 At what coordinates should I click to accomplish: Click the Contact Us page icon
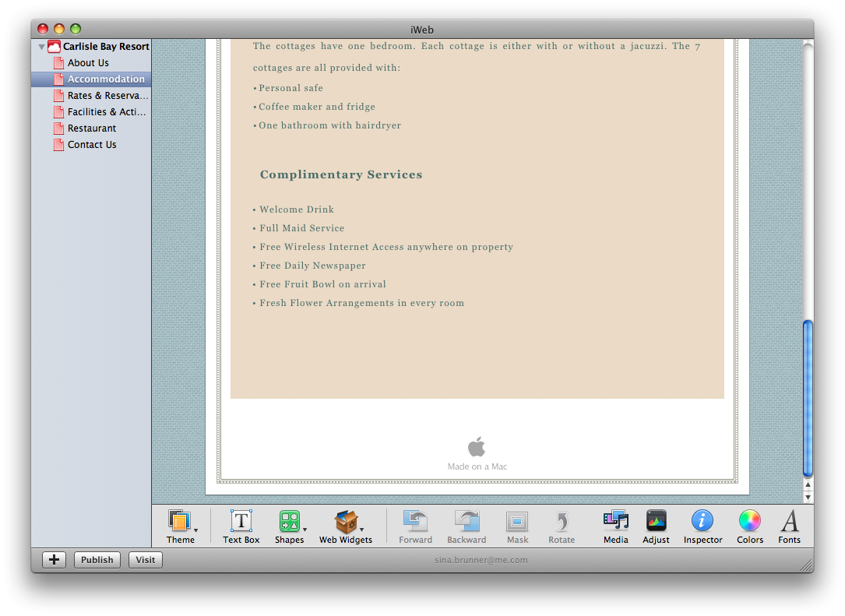[x=58, y=145]
